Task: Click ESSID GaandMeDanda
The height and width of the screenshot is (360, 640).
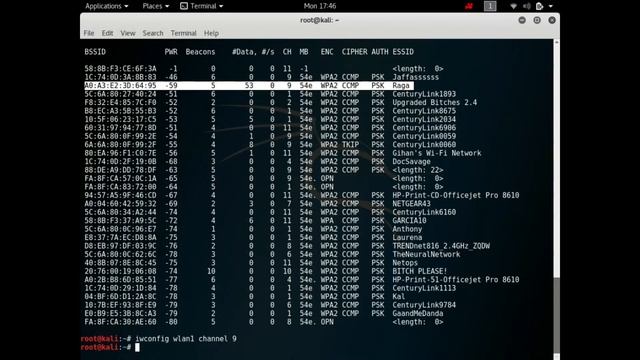Action: click(418, 313)
